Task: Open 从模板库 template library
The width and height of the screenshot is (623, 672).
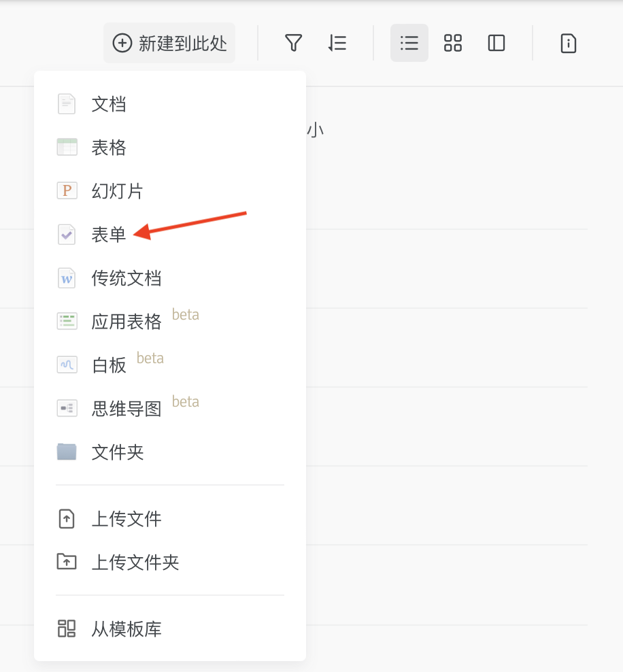Action: (169, 628)
